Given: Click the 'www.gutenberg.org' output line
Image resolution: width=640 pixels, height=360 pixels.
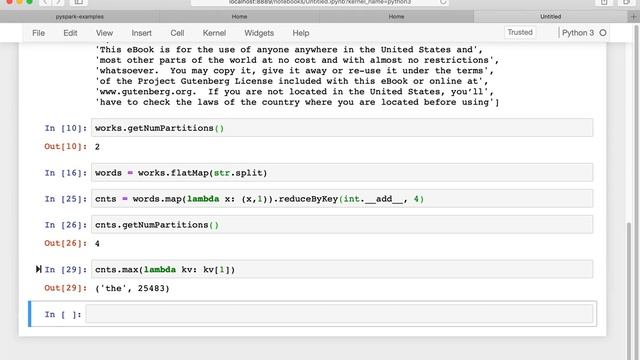Looking at the screenshot, I should tap(294, 92).
